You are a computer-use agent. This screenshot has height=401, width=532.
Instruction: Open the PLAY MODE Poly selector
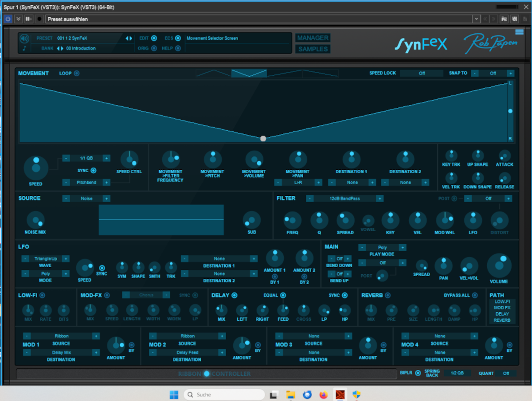[x=382, y=248]
